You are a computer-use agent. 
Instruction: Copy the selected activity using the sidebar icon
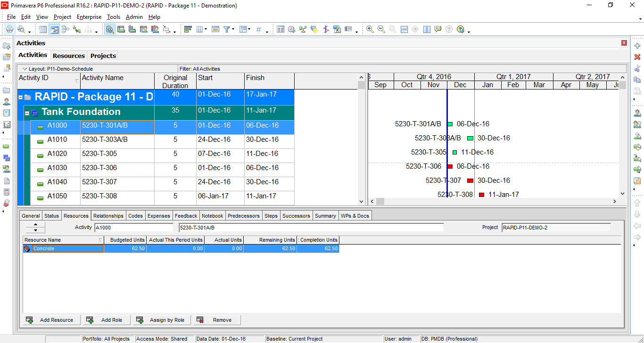637,79
